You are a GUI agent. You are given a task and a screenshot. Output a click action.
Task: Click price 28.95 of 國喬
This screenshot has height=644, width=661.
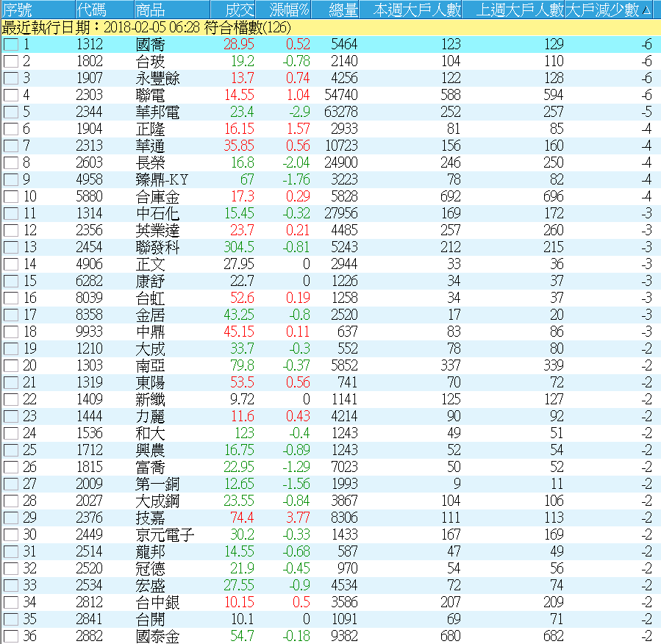pyautogui.click(x=239, y=44)
